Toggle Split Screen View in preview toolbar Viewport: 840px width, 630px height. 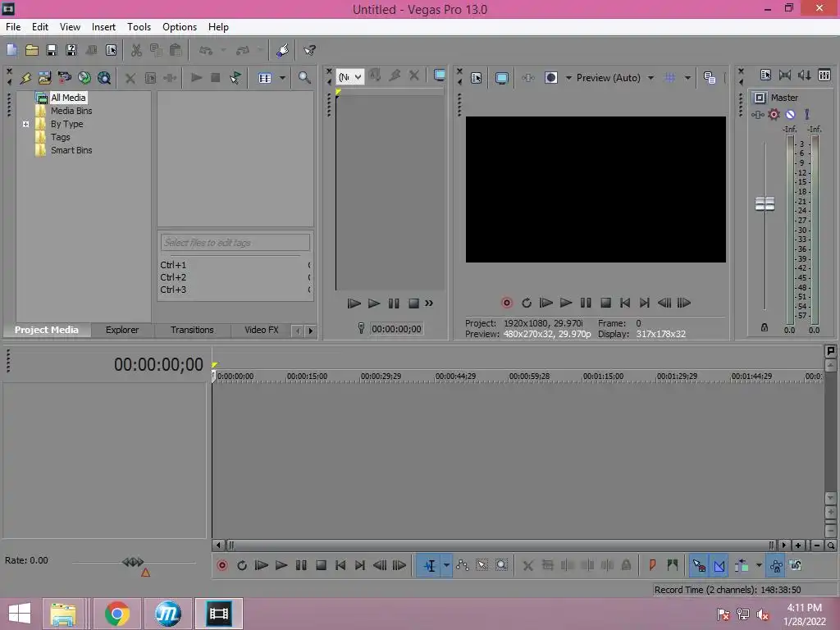coord(550,78)
